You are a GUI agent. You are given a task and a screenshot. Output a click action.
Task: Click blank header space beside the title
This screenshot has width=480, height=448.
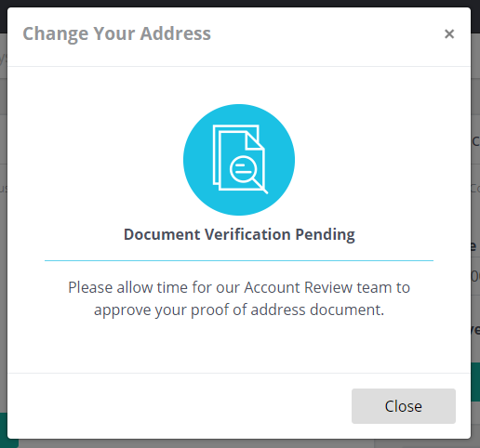(x=326, y=33)
